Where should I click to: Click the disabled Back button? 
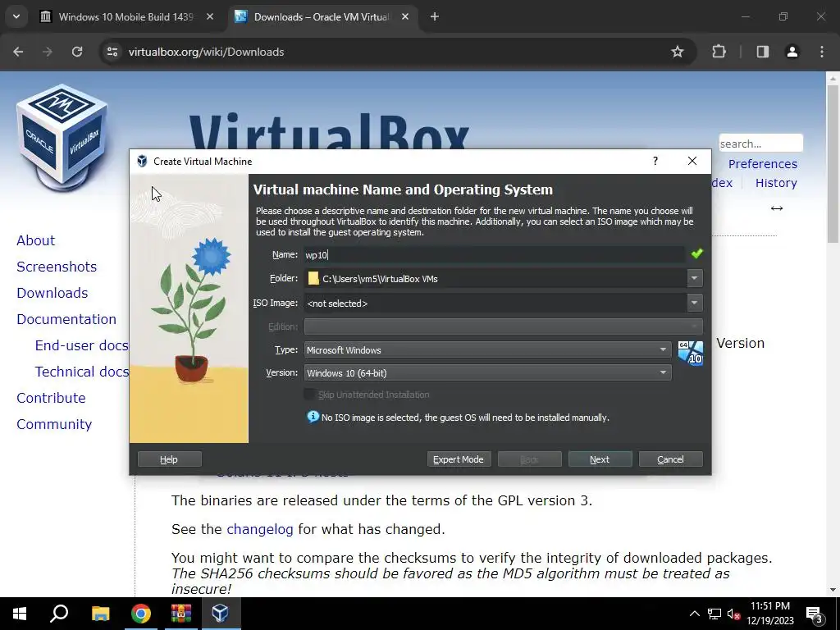tap(529, 459)
